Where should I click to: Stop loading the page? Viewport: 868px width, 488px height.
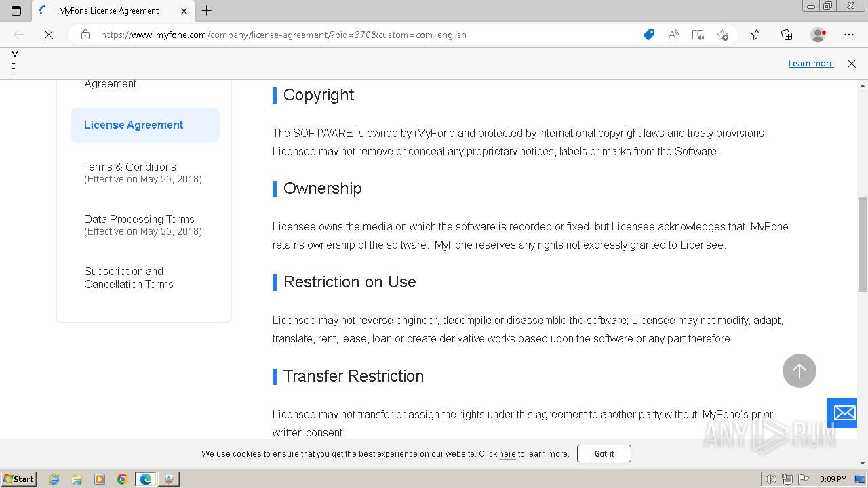(x=49, y=35)
